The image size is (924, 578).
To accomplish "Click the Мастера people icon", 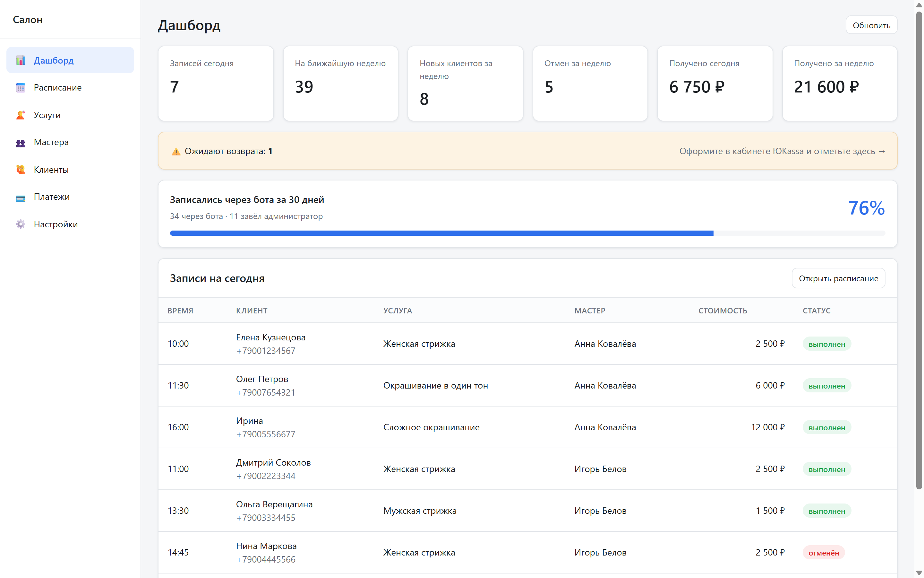I will point(21,143).
